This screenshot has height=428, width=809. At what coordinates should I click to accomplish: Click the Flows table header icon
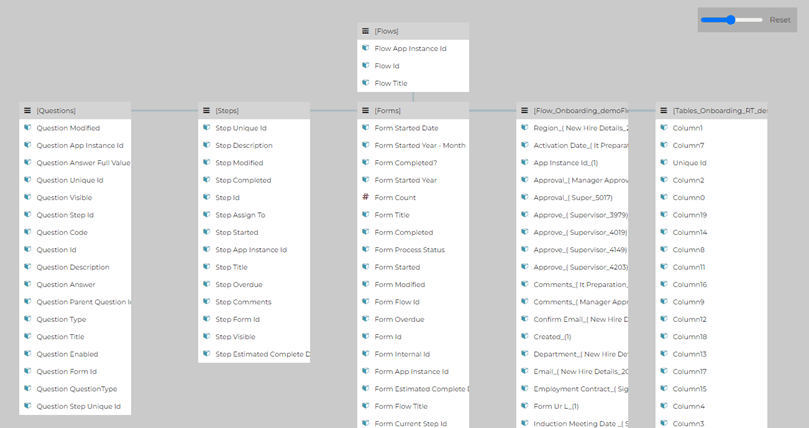coord(365,31)
